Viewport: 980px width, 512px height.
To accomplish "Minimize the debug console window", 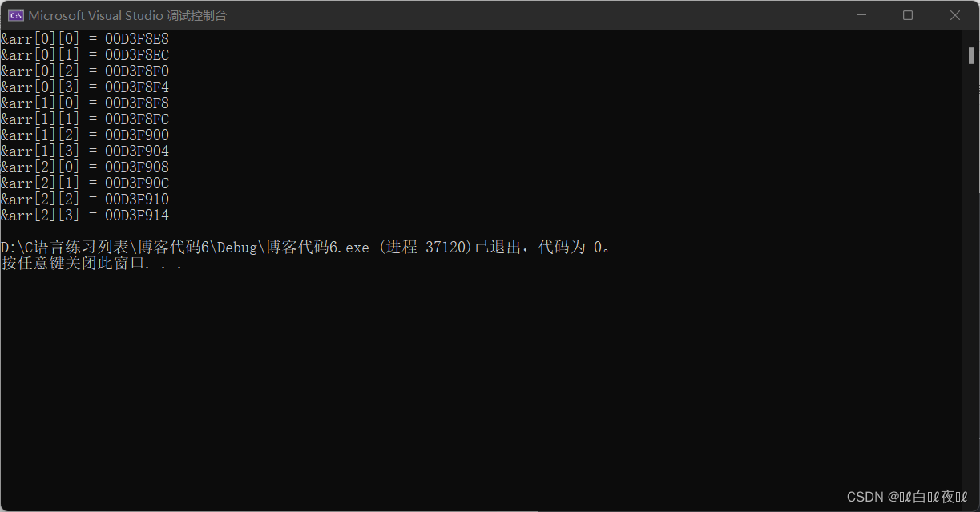I will click(861, 15).
